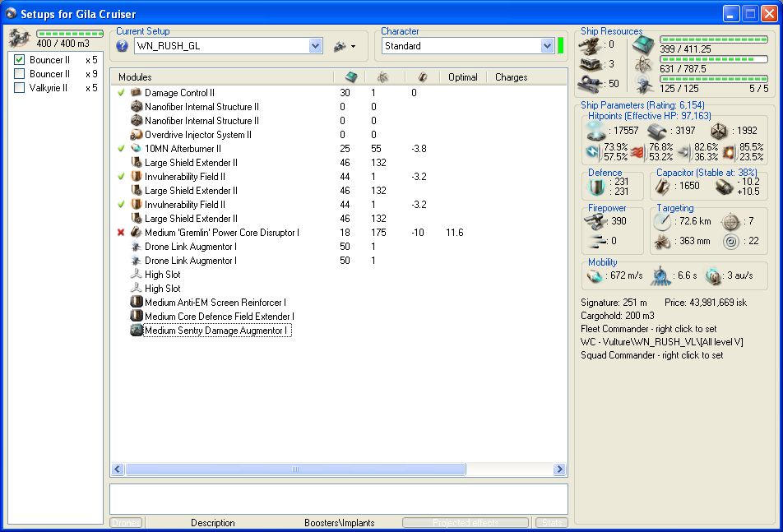Click Medium Sentry Damage Augmentor rig icon
The image size is (783, 532).
click(x=137, y=330)
